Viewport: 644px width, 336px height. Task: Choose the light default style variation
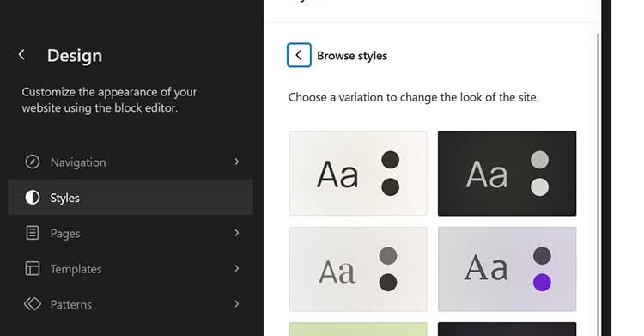click(358, 173)
